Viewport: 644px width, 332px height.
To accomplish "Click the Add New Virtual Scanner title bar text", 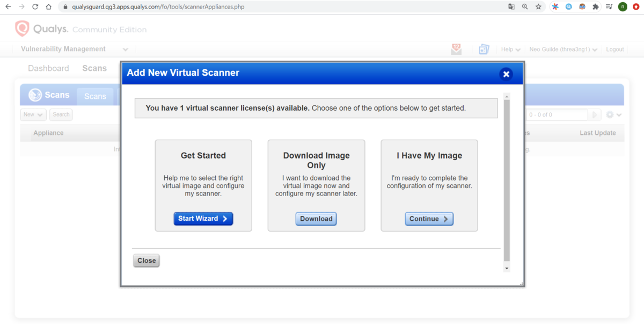I will 183,73.
